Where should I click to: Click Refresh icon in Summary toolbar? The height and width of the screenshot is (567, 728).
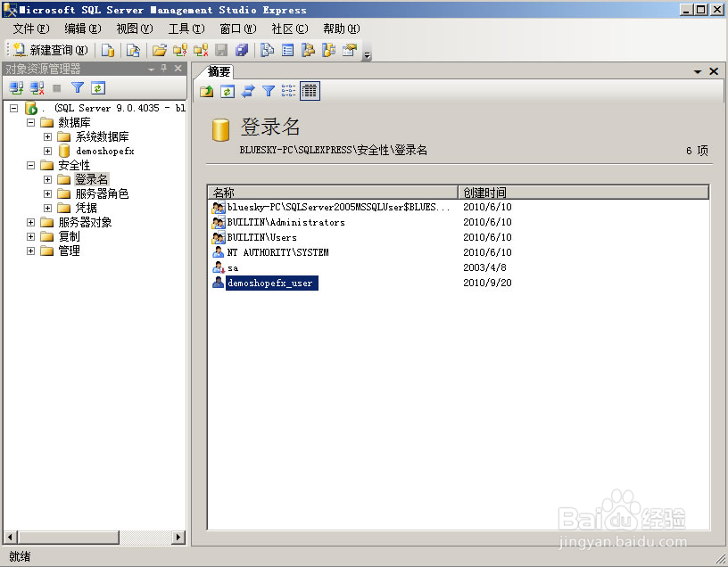pos(227,91)
